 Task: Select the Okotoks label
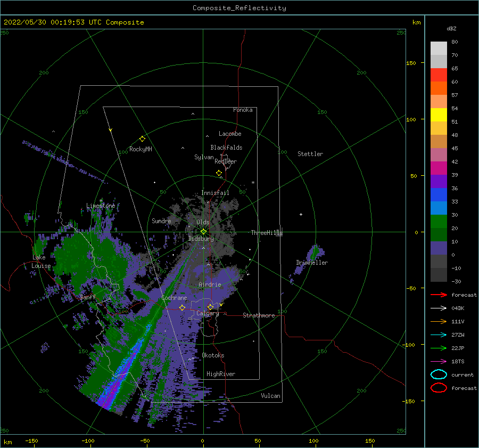pos(213,355)
